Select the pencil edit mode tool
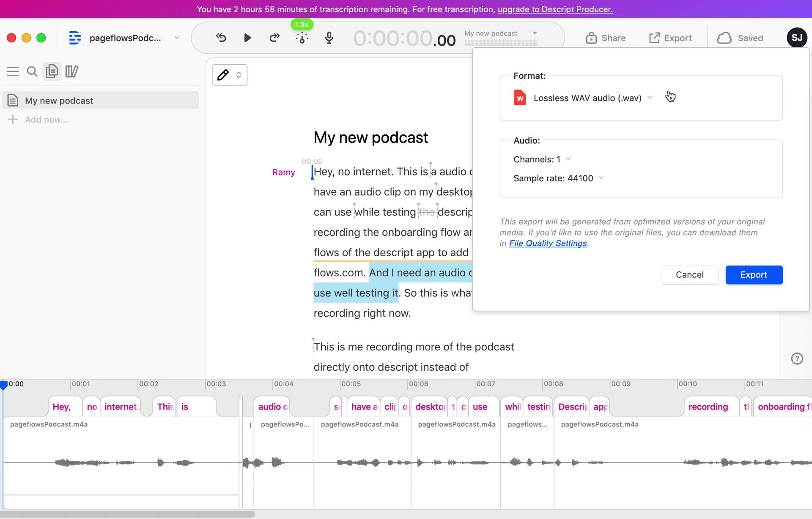This screenshot has width=812, height=519. pos(223,75)
